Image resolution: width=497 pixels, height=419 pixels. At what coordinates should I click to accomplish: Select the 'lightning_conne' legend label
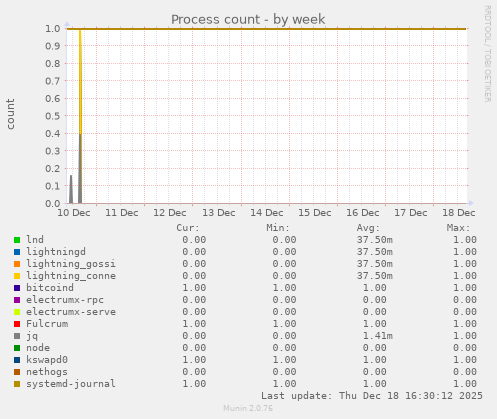pyautogui.click(x=71, y=276)
